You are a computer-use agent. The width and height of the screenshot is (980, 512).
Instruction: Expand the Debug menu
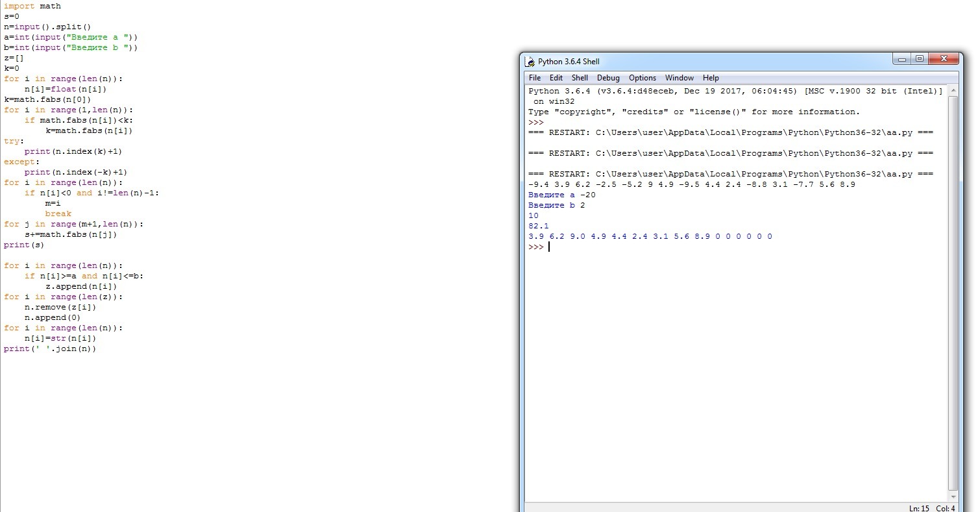[608, 78]
